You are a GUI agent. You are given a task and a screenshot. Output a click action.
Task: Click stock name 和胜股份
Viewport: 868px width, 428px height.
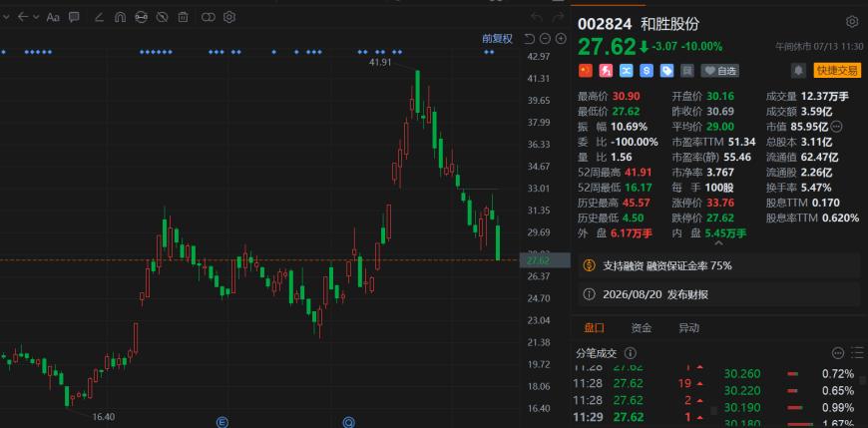pos(669,24)
